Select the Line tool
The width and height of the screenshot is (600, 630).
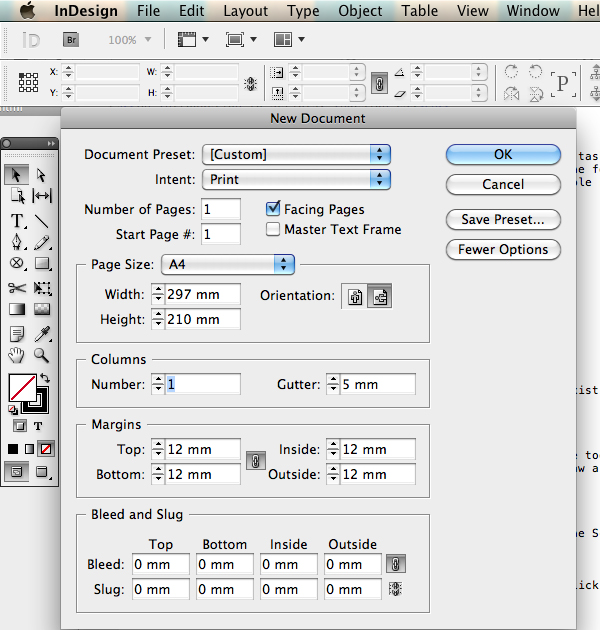coord(42,221)
